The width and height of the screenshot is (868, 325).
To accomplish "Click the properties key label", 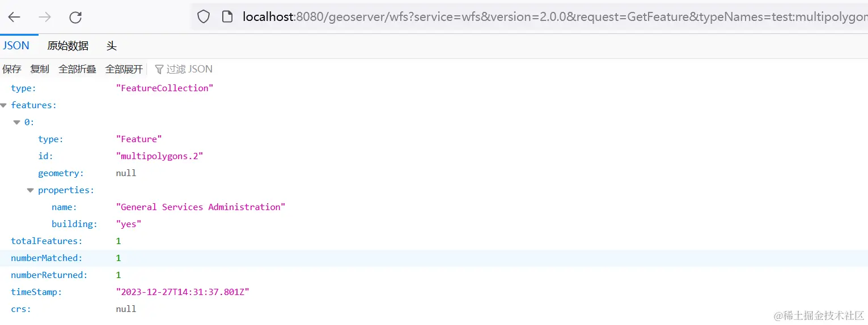I will pos(66,190).
